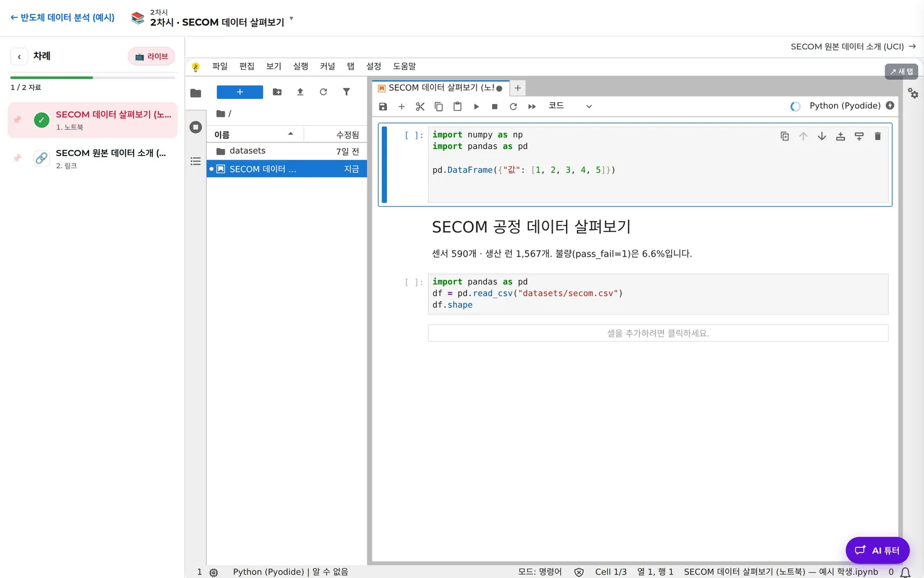Cut selected cell with scissors icon

pyautogui.click(x=420, y=106)
